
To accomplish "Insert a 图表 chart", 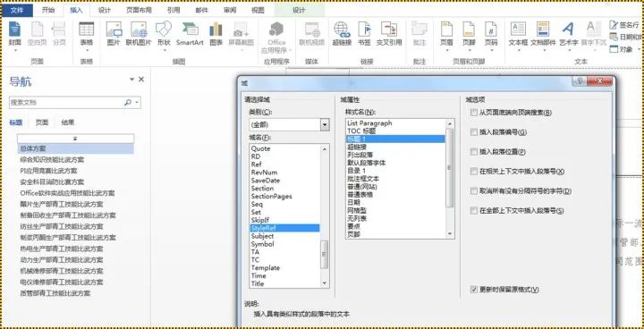I will click(x=216, y=30).
